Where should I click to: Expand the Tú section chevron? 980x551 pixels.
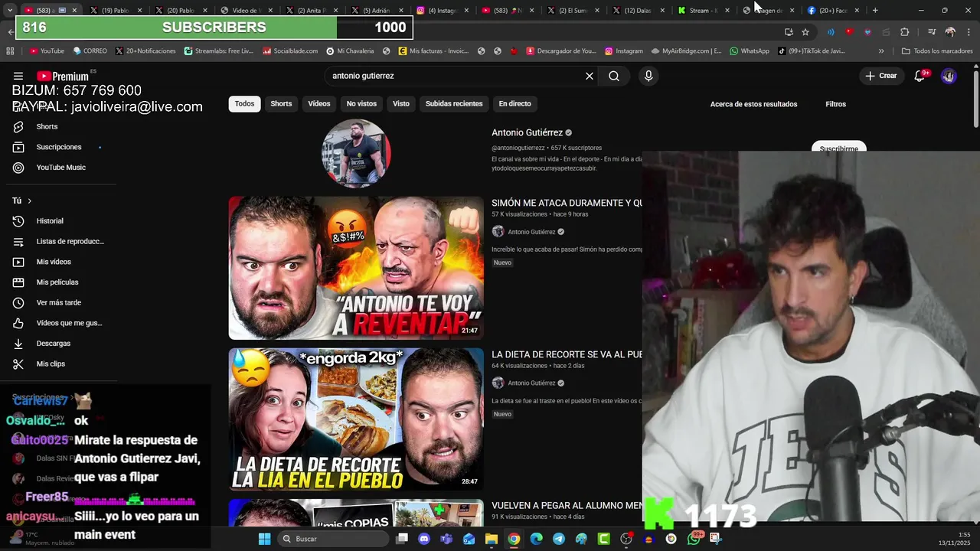29,201
